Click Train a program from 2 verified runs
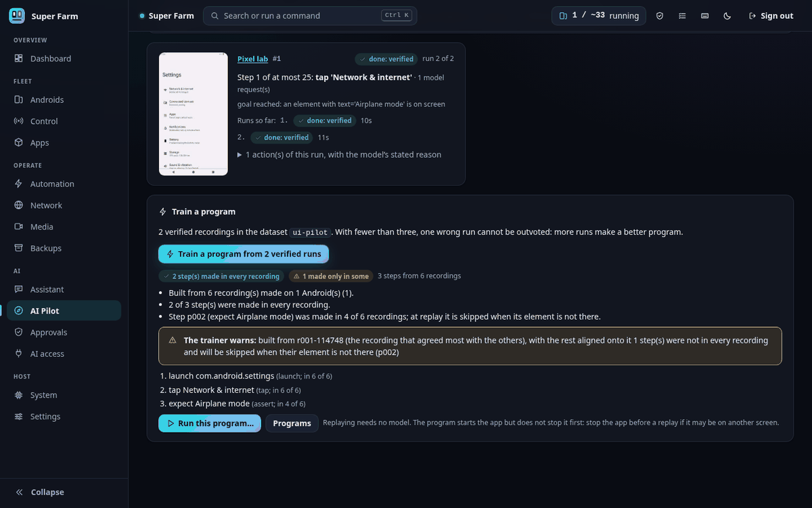The height and width of the screenshot is (508, 812). [x=244, y=254]
